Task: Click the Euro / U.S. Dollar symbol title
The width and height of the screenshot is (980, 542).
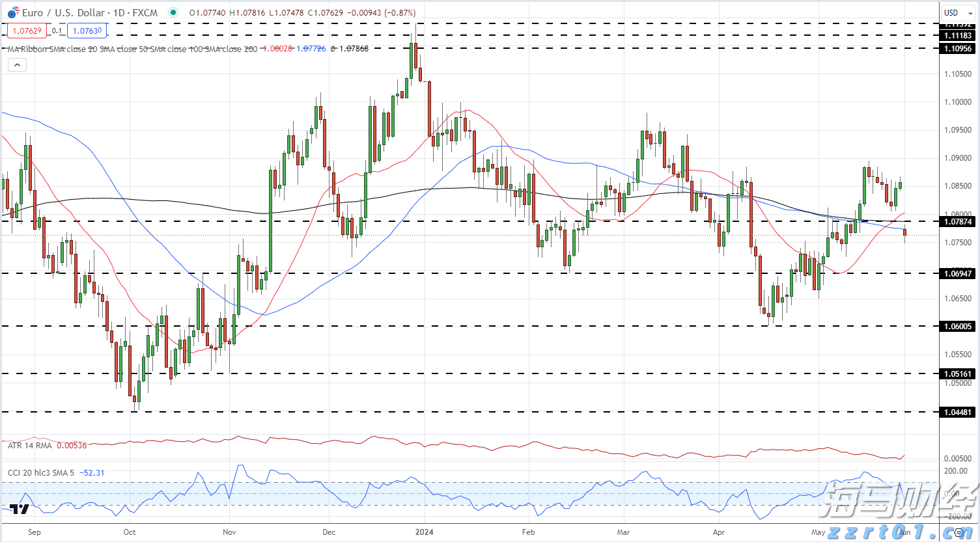Action: [x=64, y=12]
